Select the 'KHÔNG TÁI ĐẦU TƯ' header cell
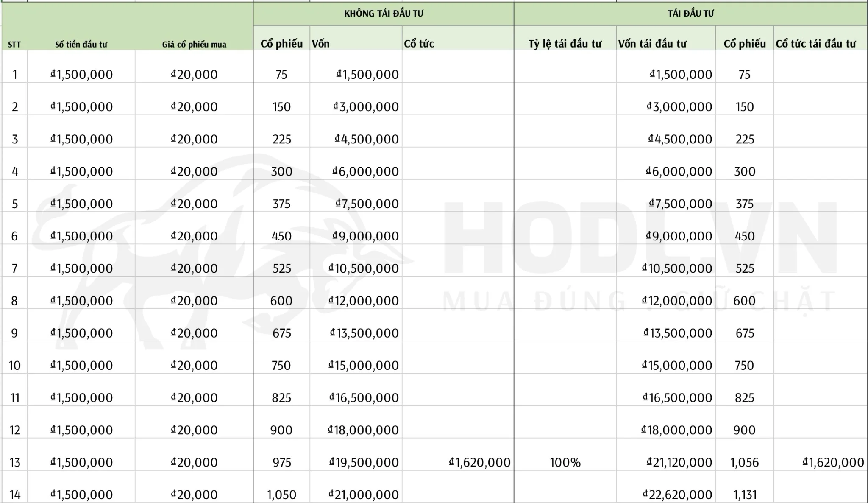 coord(384,14)
